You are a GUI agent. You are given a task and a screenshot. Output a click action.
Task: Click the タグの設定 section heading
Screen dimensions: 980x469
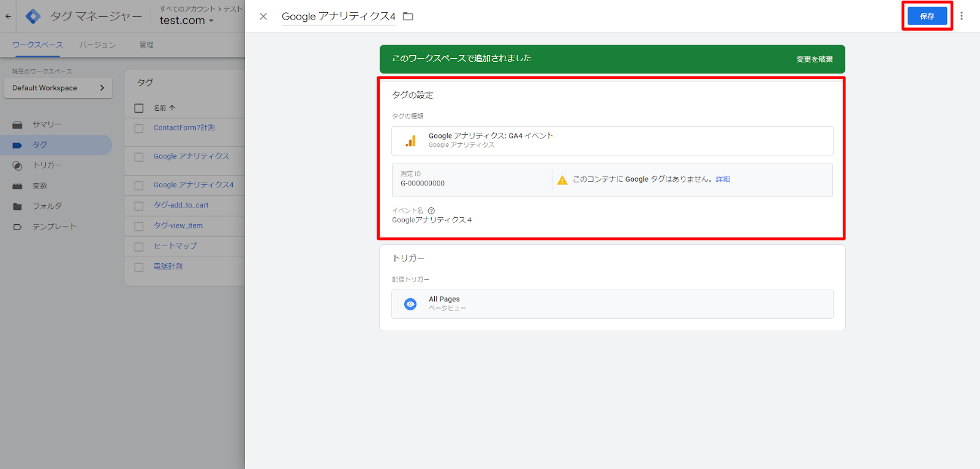point(412,95)
